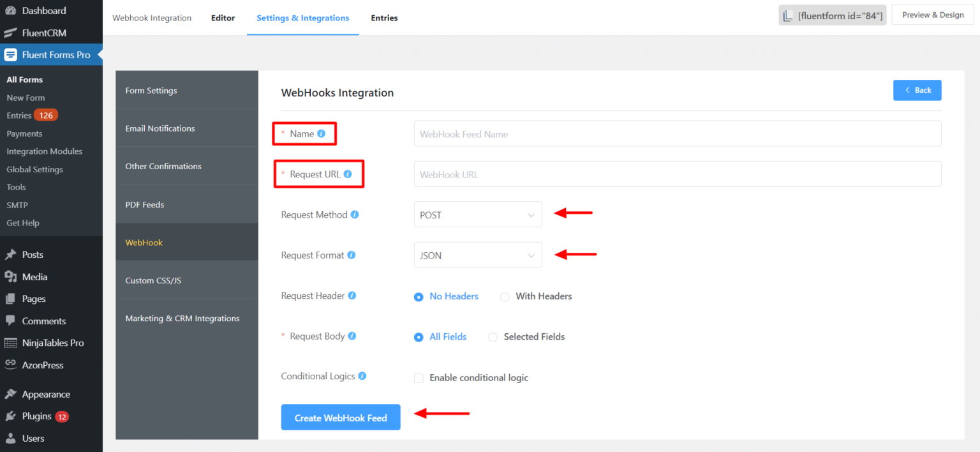Switch to the Entries tab
Image resolution: width=980 pixels, height=452 pixels.
[384, 18]
